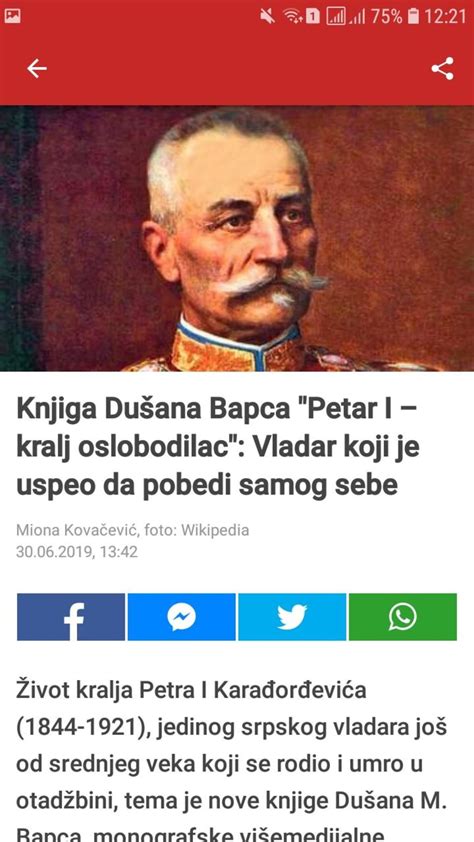This screenshot has width=474, height=842.
Task: Tap the publication date 30.06.2019
Action: click(x=52, y=551)
